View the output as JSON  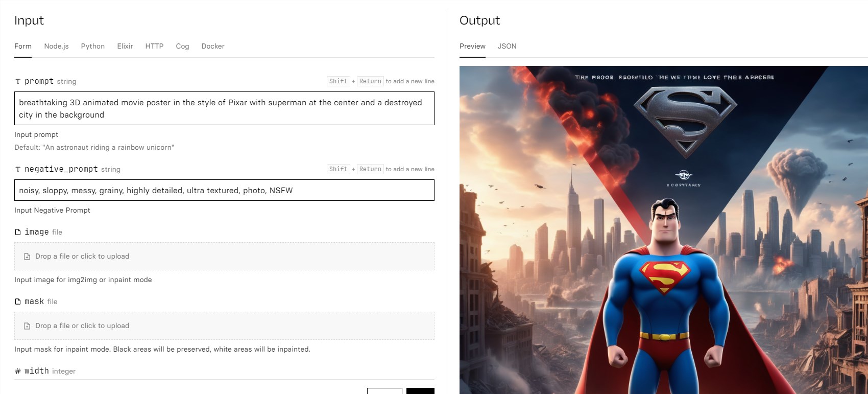point(507,46)
